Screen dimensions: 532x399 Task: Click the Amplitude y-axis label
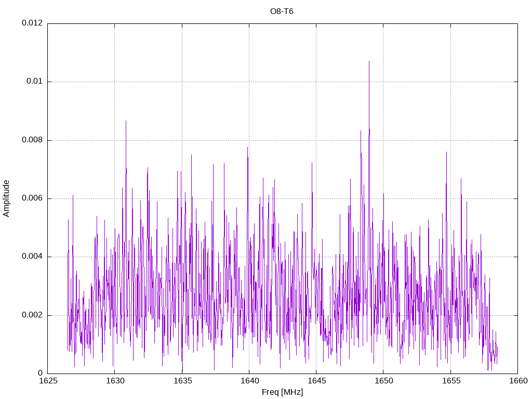[x=6, y=198]
